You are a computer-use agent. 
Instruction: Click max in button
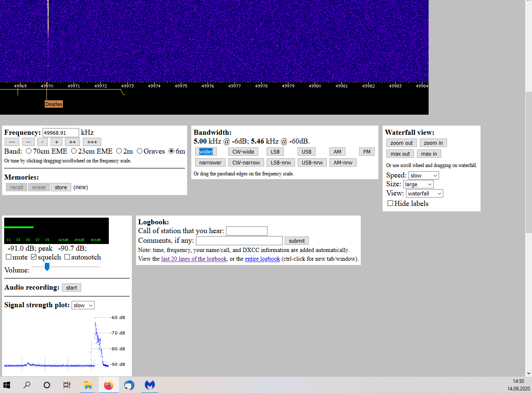click(x=429, y=154)
